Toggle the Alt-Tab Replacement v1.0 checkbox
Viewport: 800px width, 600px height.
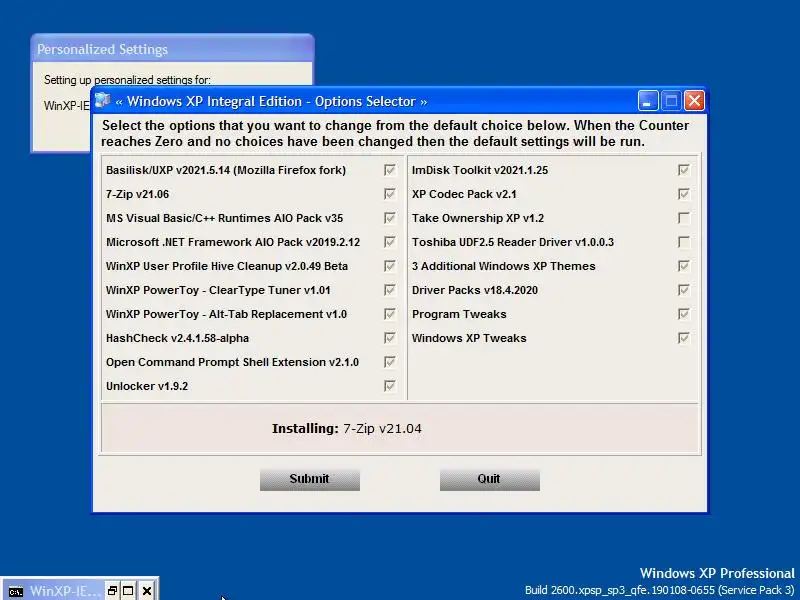390,314
